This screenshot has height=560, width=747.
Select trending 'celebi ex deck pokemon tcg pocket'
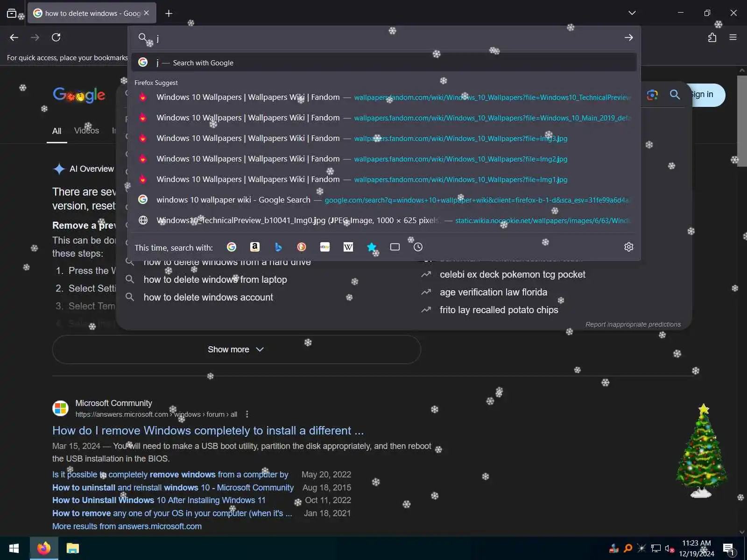tap(512, 274)
